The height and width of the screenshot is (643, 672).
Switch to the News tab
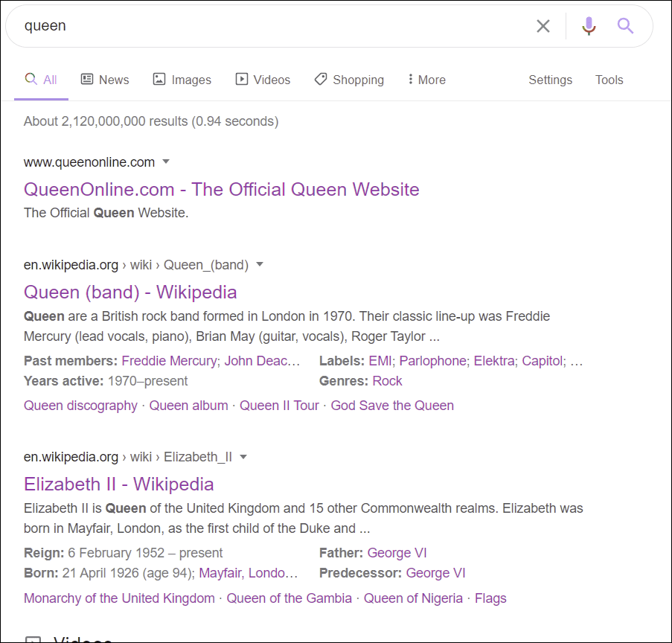click(105, 80)
